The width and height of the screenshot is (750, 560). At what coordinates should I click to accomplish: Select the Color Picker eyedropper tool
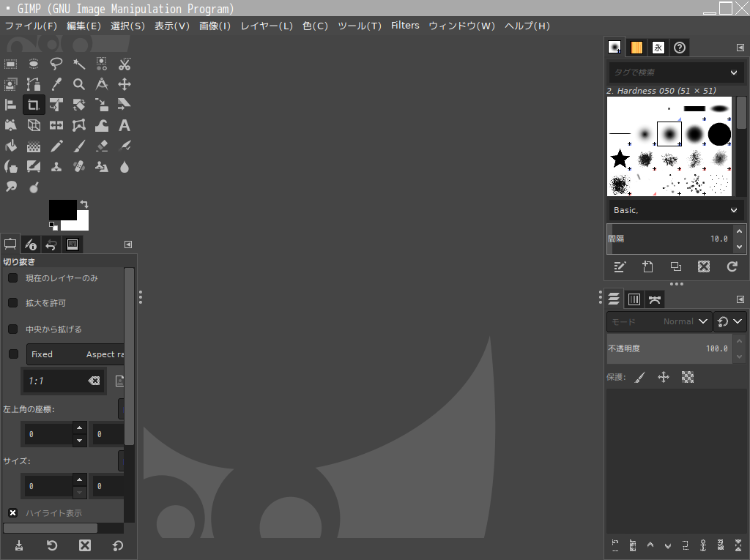tap(56, 85)
